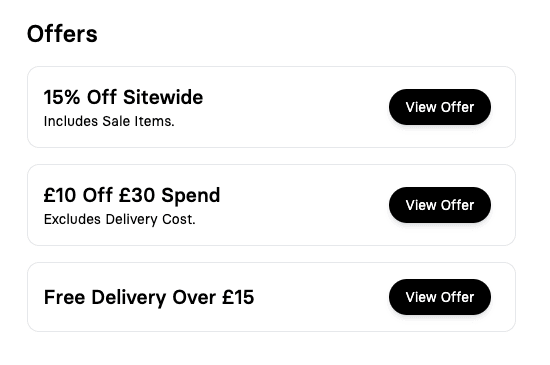Click the Excludes Delivery Cost description
This screenshot has width=550, height=365.
pos(120,219)
